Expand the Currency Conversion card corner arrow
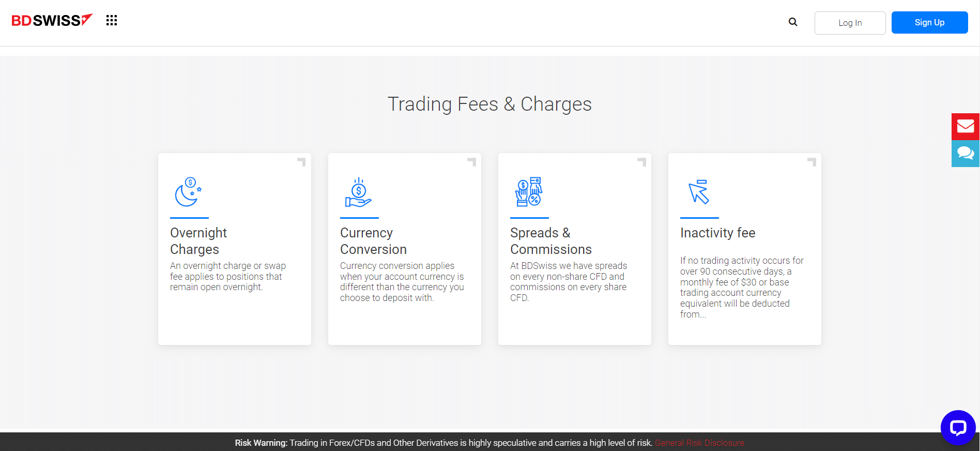The image size is (980, 451). [471, 162]
